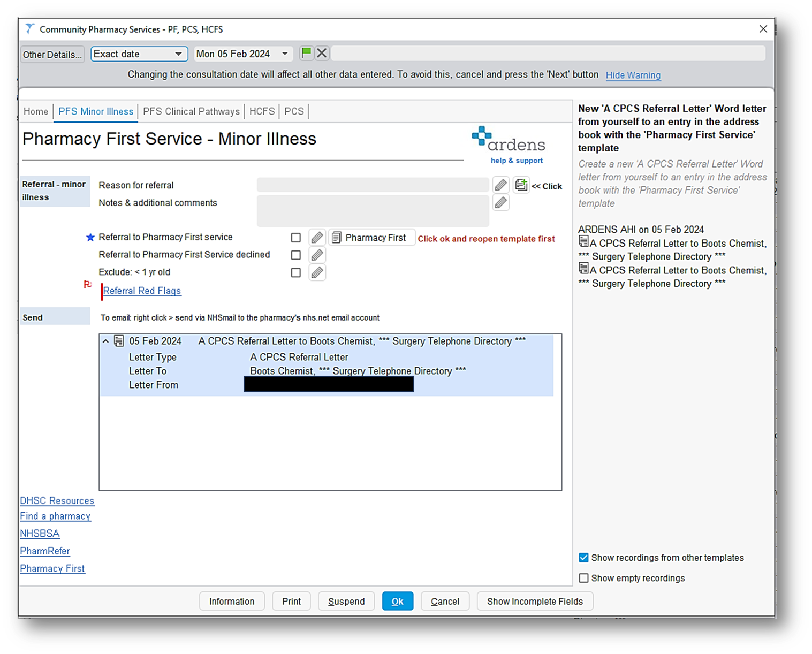The width and height of the screenshot is (812, 654).
Task: Click pencil icon for Referral to Pharmacy First service
Action: click(x=317, y=237)
